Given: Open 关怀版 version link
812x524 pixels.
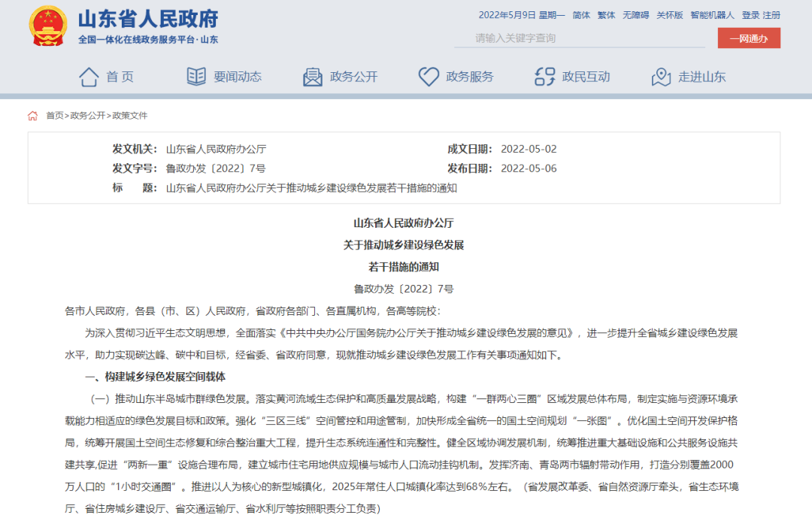Looking at the screenshot, I should (x=670, y=15).
